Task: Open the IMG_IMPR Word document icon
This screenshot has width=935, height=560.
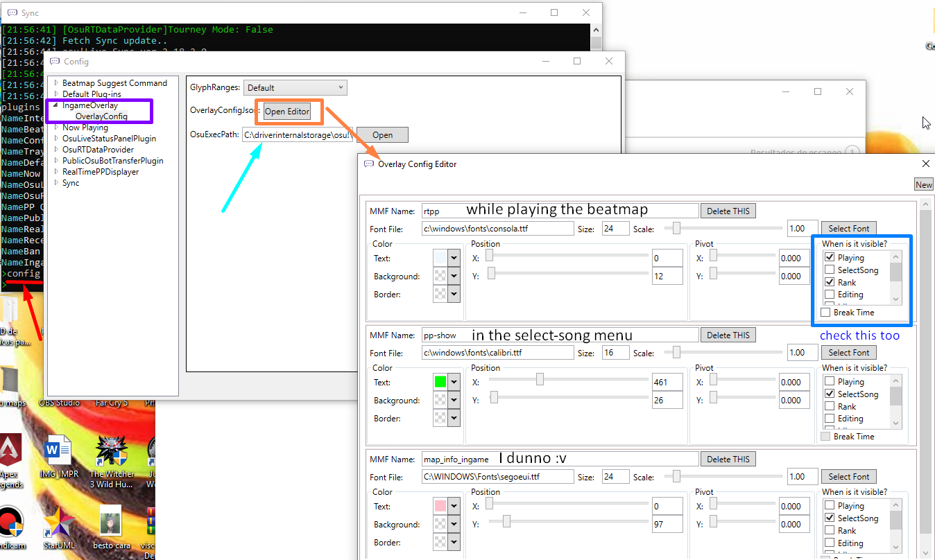Action: tap(59, 457)
